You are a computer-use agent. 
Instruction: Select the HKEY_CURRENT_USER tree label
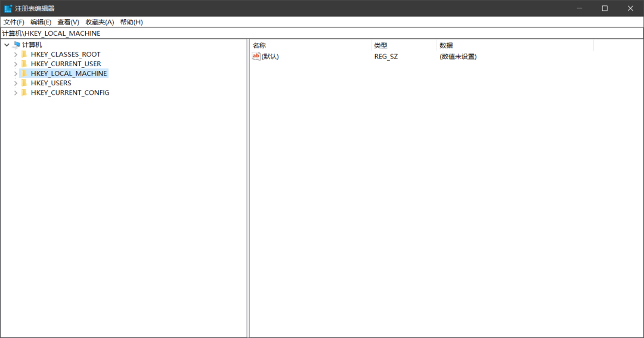[66, 64]
